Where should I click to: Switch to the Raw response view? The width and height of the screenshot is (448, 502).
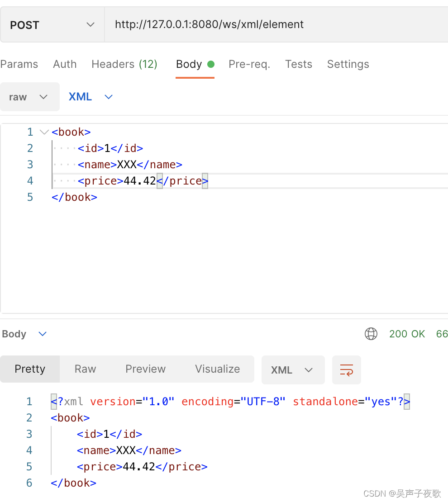point(85,369)
